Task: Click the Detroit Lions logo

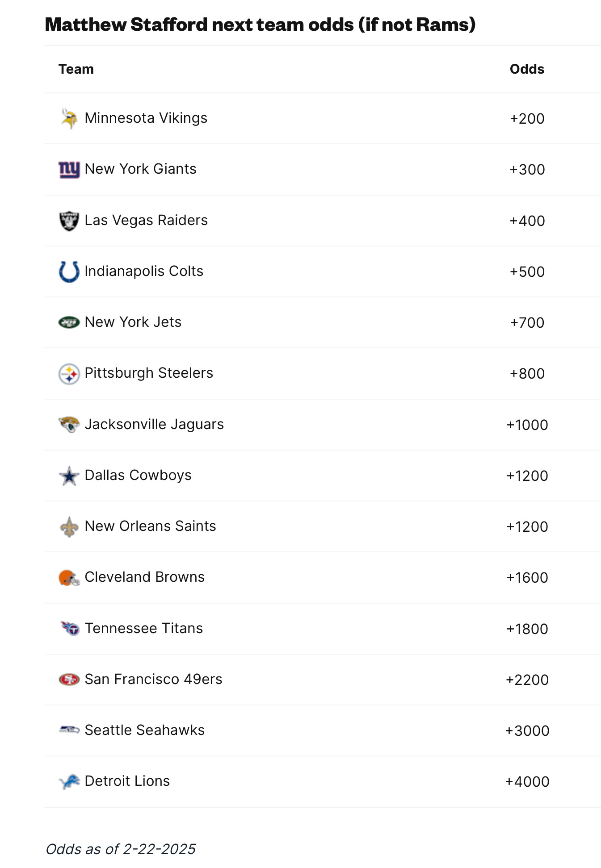Action: (x=69, y=781)
